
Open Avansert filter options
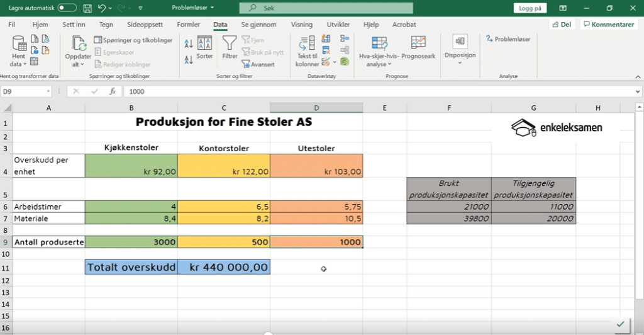tap(258, 64)
